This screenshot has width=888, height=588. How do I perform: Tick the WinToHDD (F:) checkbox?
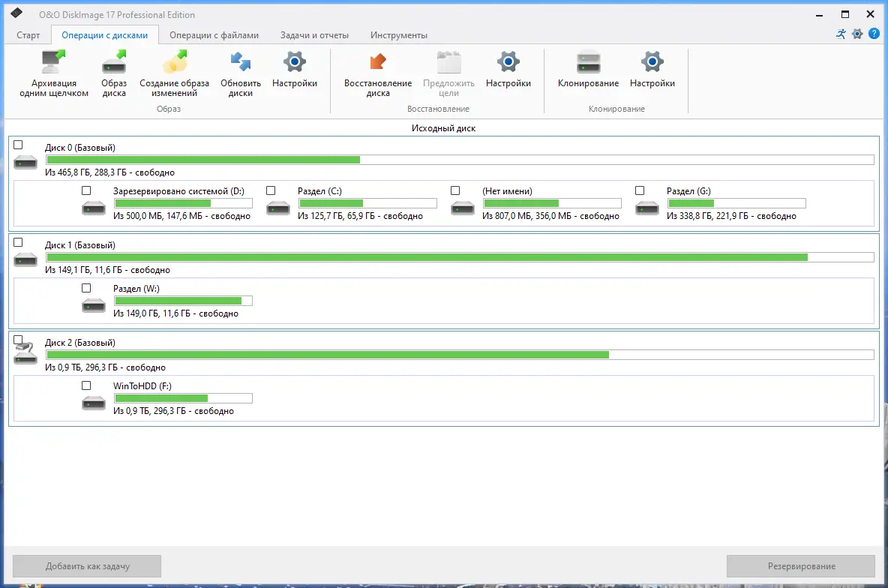click(x=86, y=385)
